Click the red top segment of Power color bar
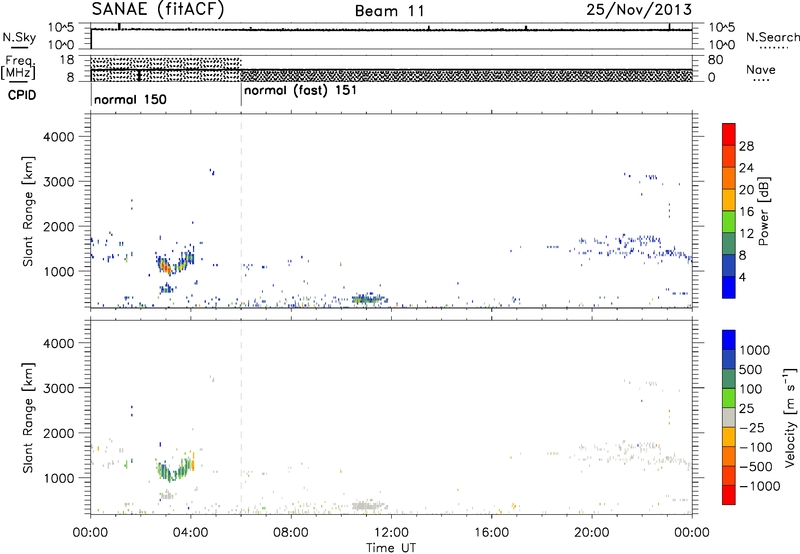800x554 pixels. (x=729, y=134)
